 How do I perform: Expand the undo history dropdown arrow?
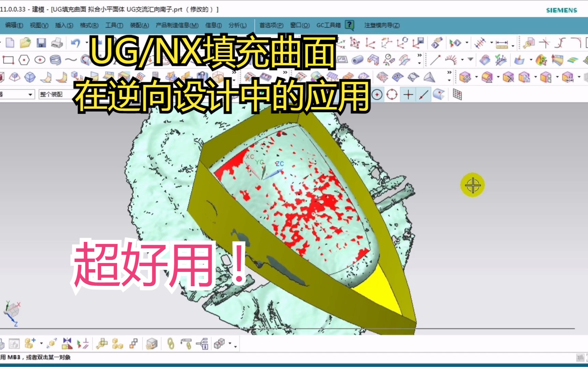(x=87, y=43)
